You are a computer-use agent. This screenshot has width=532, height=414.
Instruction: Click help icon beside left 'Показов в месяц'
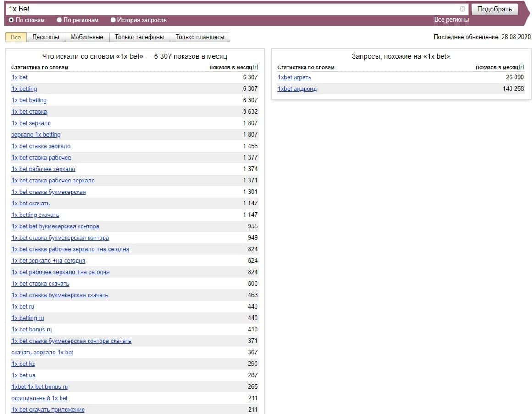[x=255, y=67]
